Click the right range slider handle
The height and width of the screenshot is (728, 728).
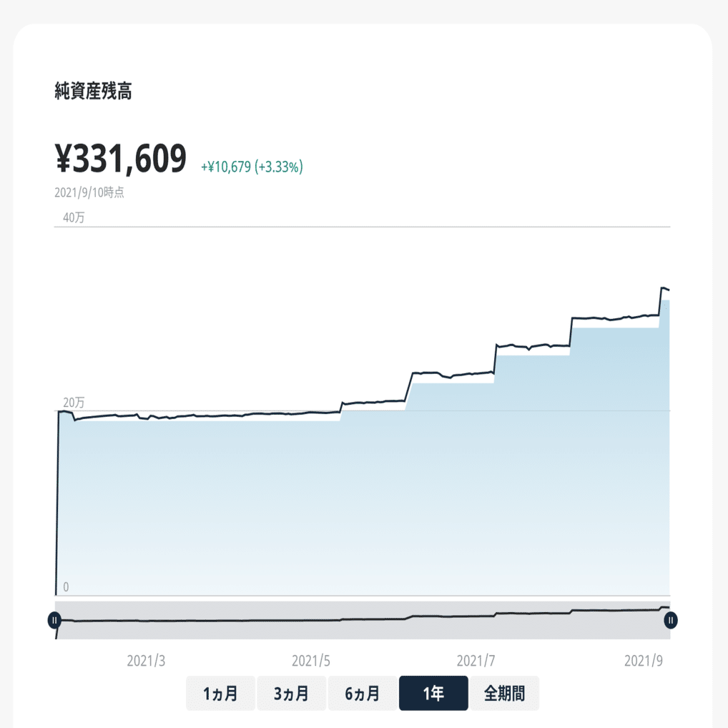click(x=670, y=620)
